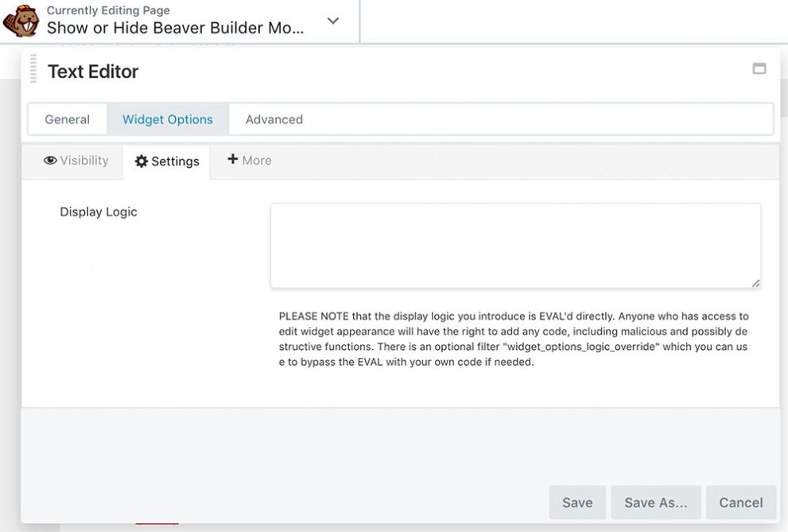Toggle the panel window size icon
788x532 pixels.
point(759,68)
